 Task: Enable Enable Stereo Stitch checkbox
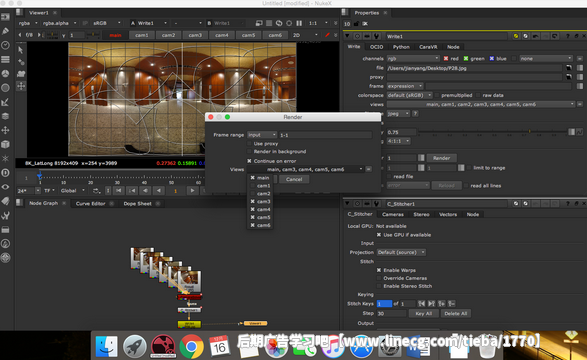pos(379,286)
